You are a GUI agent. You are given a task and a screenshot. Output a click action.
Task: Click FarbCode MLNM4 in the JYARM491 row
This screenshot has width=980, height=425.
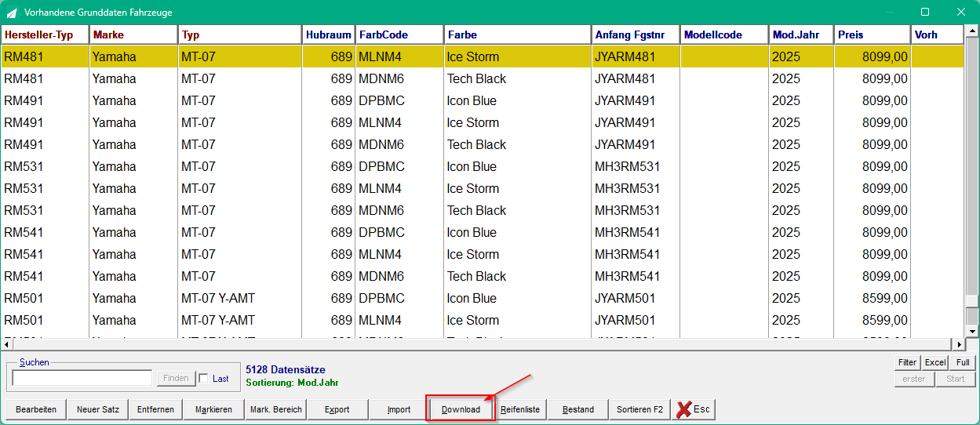(x=380, y=122)
